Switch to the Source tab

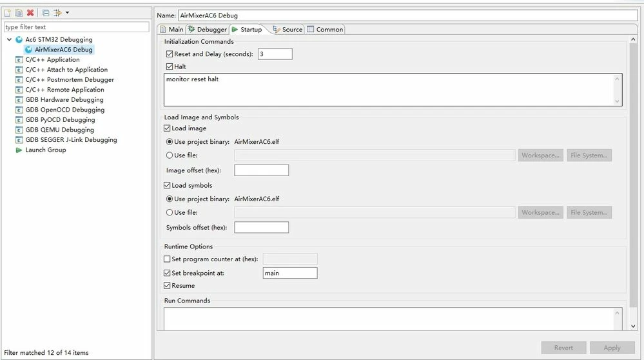pyautogui.click(x=288, y=30)
